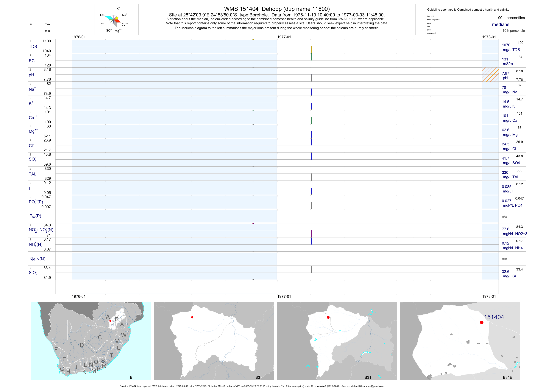Click the footer contact email address
554x392 pixels.
(367, 386)
